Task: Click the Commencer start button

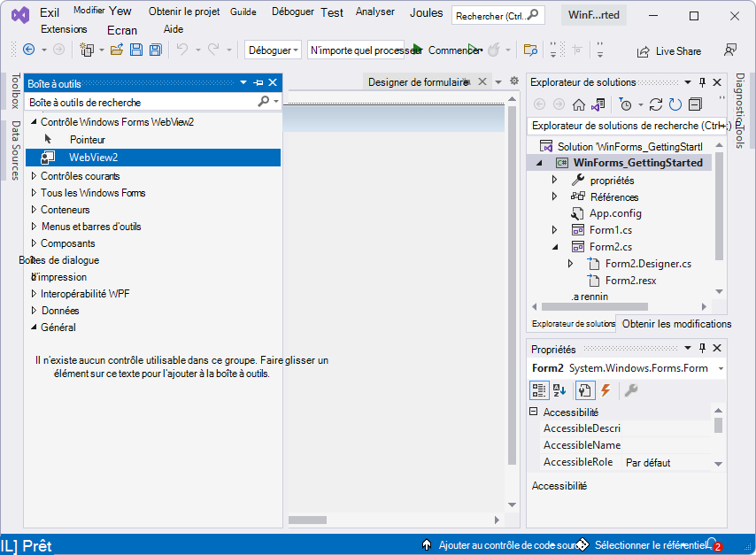Action: [449, 50]
